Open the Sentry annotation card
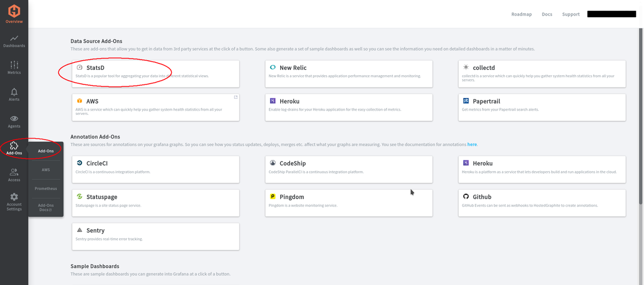 pos(156,236)
